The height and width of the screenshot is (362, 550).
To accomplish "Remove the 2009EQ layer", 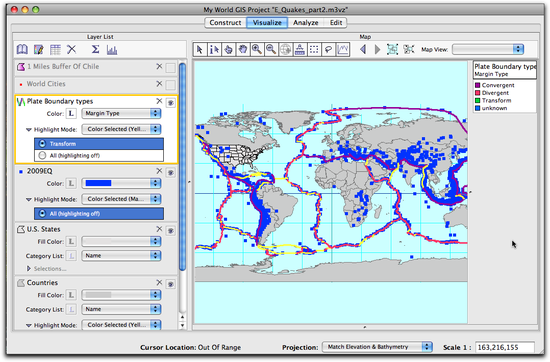I will coord(159,171).
